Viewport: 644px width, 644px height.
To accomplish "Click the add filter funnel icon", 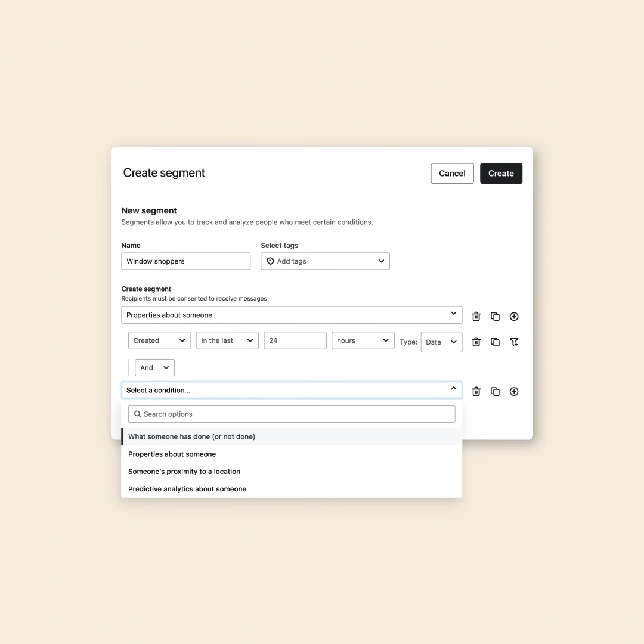I will click(514, 342).
